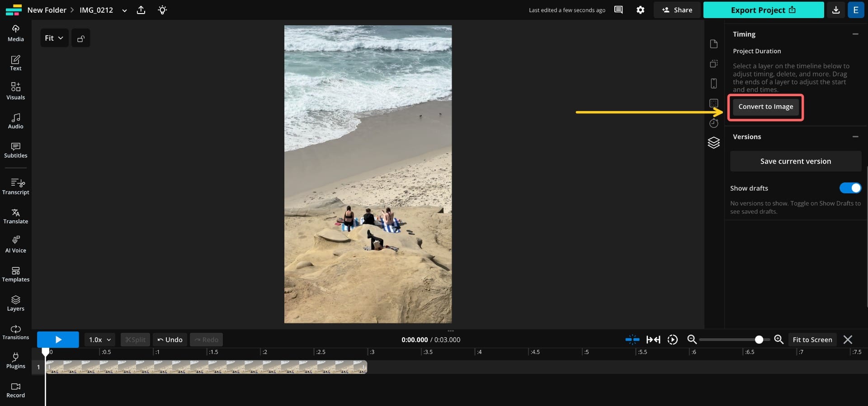
Task: Open the Subtitles tool in sidebar
Action: point(15,150)
